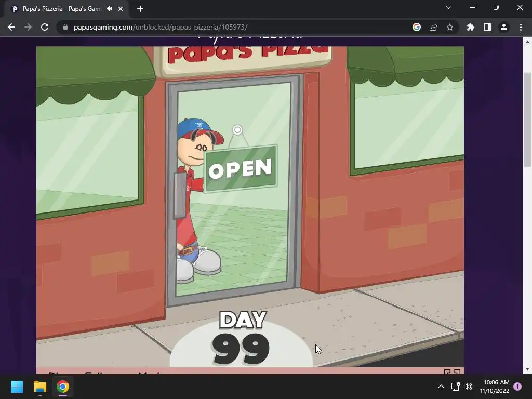
Task: Click the OPEN sign on the door
Action: point(241,168)
